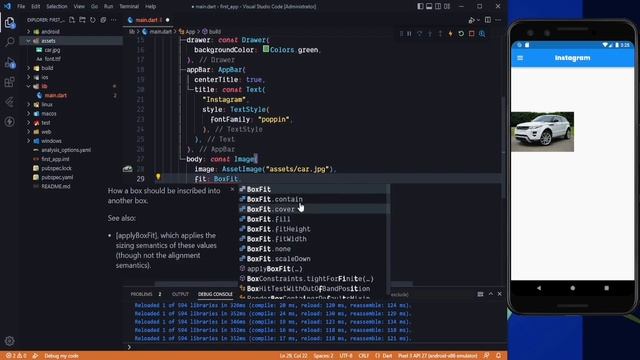Image resolution: width=640 pixels, height=360 pixels.
Task: Open customize layout control
Action: pos(447,6)
